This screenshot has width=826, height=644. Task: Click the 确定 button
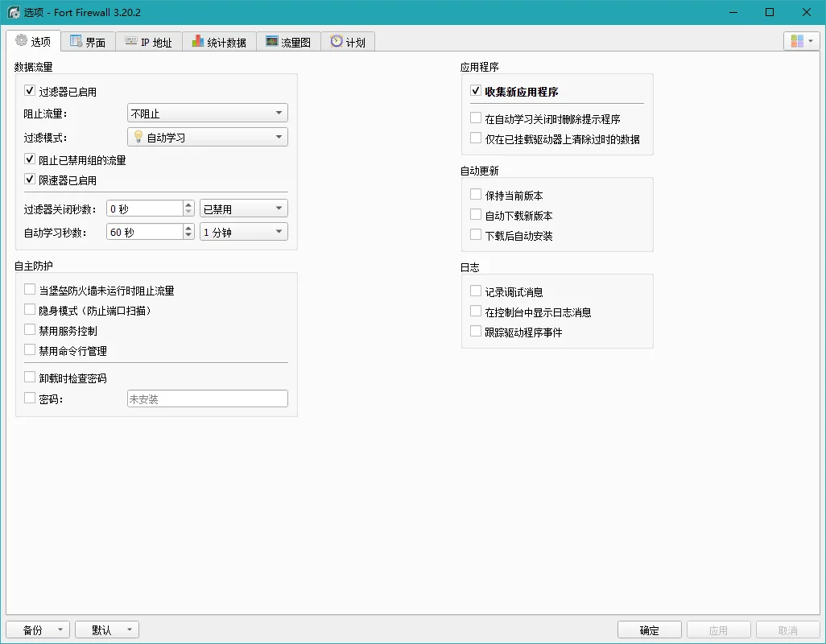coord(649,630)
